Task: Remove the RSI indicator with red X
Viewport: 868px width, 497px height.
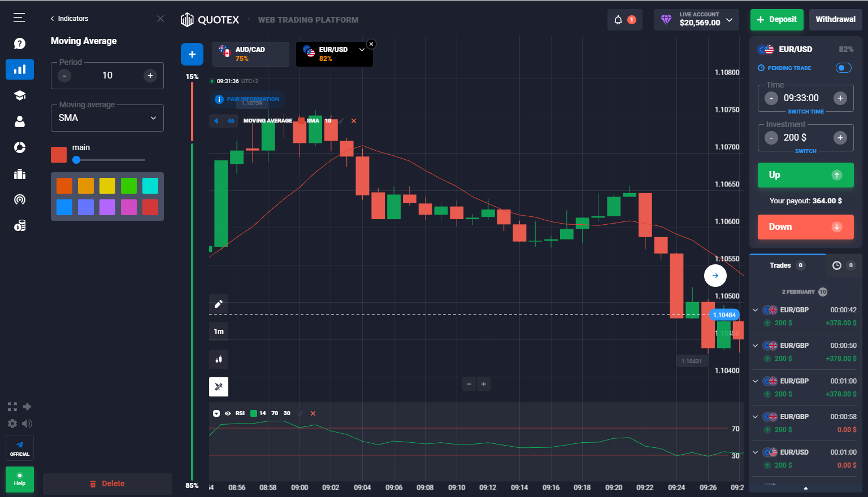Action: (x=313, y=413)
